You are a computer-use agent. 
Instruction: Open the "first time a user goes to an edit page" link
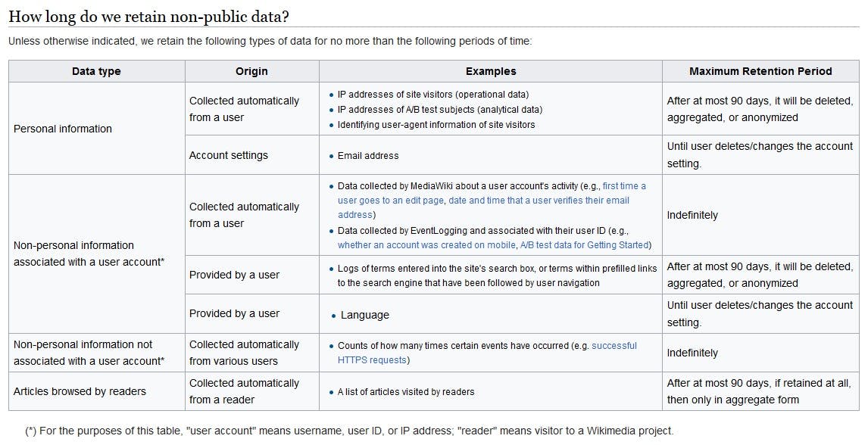pyautogui.click(x=623, y=185)
